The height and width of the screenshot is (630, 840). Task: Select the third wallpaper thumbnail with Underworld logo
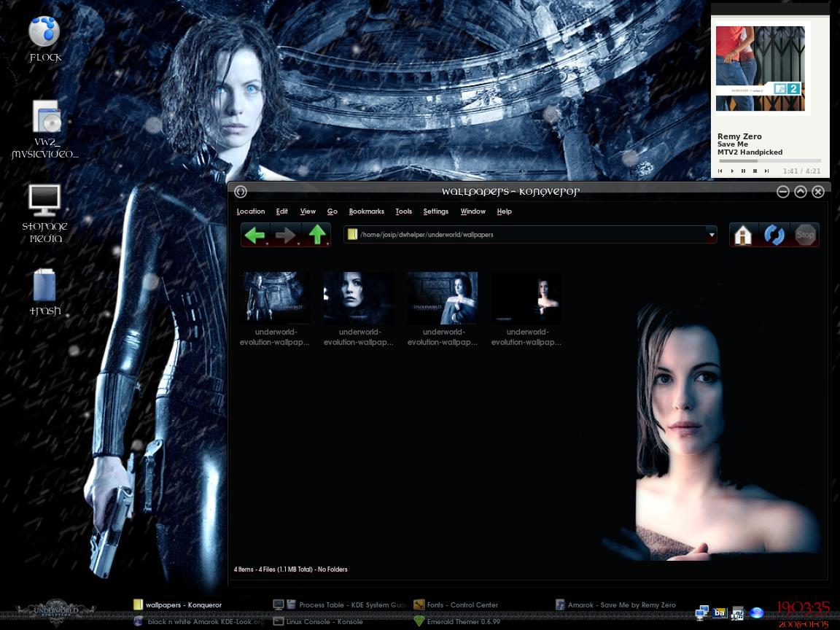tap(442, 297)
